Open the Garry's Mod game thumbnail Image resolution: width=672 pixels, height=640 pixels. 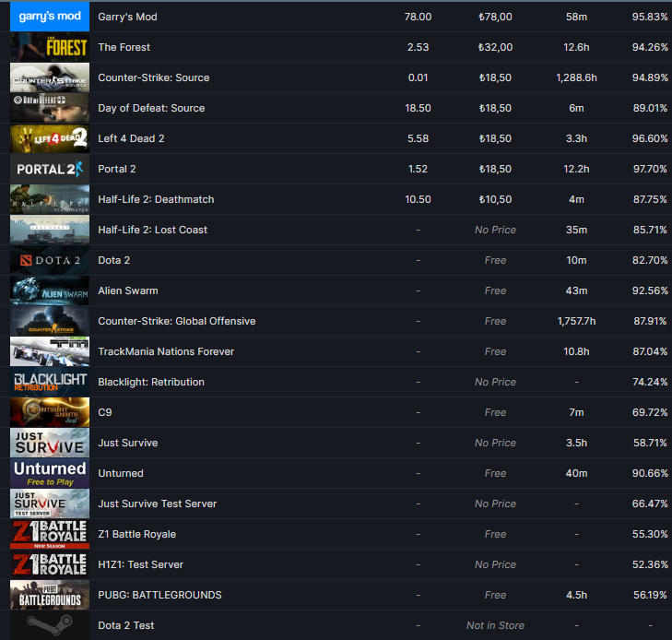[x=50, y=17]
